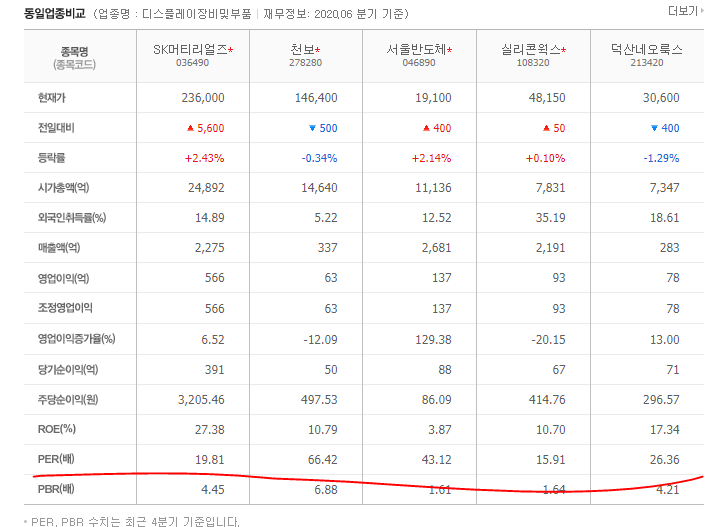The width and height of the screenshot is (722, 527).
Task: Click the PBR(배) row label
Action: 56,489
